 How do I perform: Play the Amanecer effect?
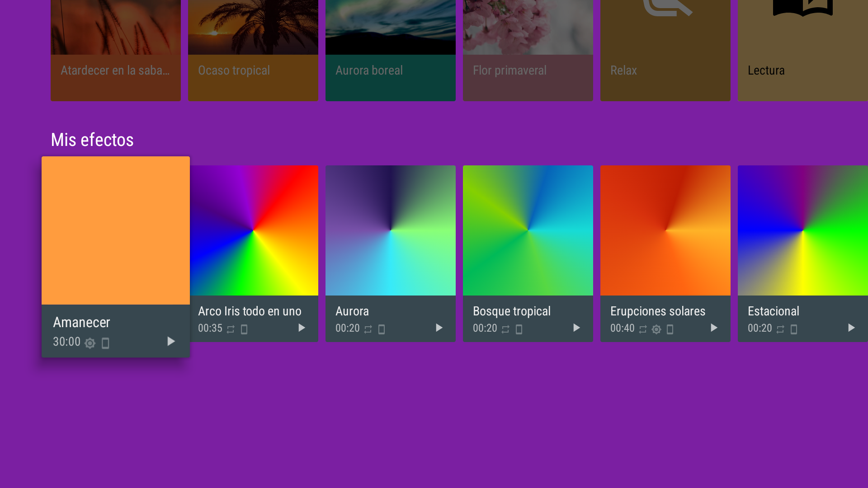pyautogui.click(x=171, y=342)
